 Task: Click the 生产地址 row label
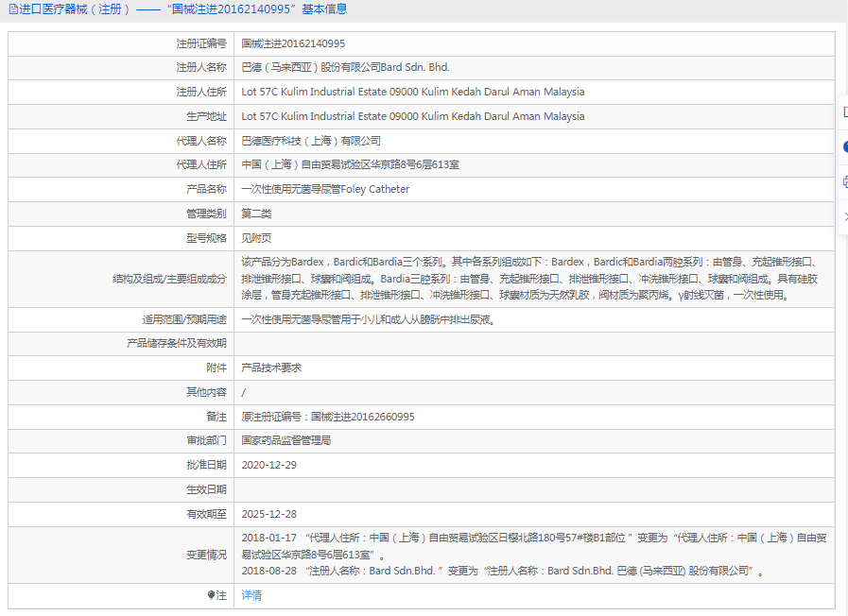pyautogui.click(x=207, y=116)
